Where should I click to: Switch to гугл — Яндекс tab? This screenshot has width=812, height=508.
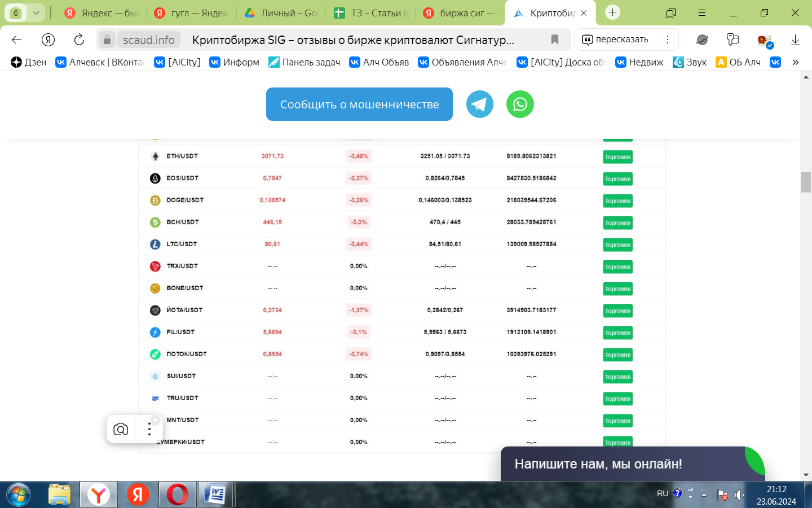192,13
